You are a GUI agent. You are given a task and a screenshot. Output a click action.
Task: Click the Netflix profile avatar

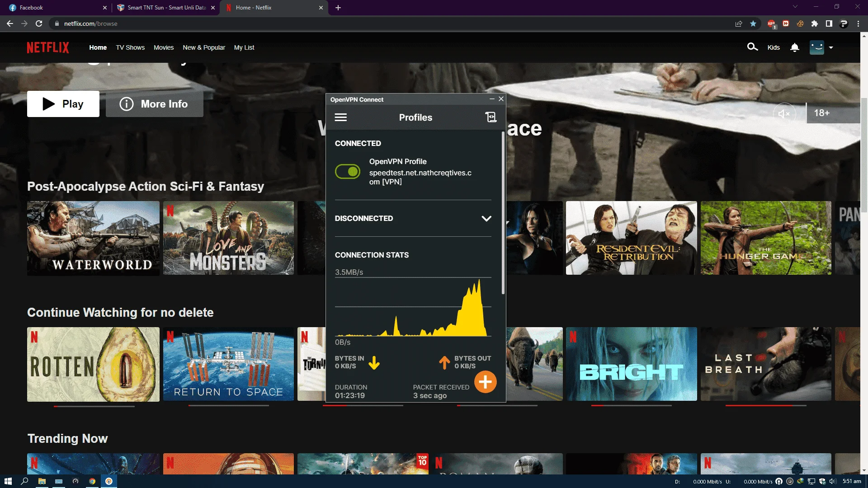point(816,47)
